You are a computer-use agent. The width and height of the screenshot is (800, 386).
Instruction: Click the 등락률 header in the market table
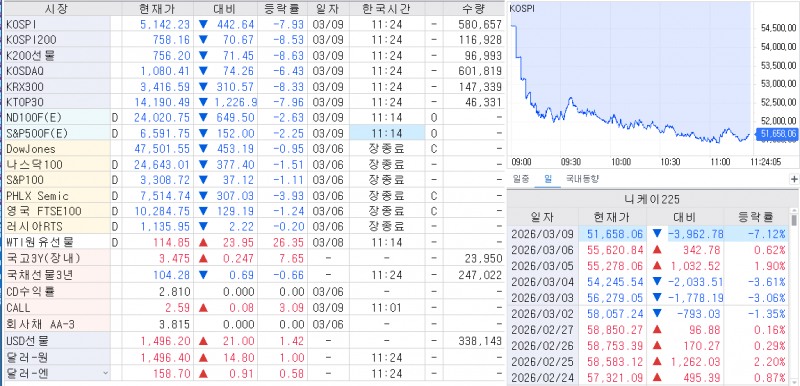click(x=282, y=8)
